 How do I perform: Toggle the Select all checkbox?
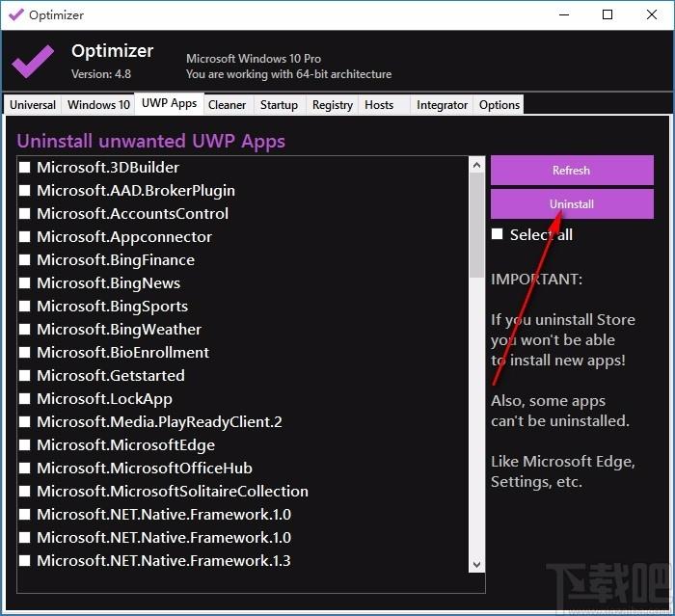(x=498, y=234)
